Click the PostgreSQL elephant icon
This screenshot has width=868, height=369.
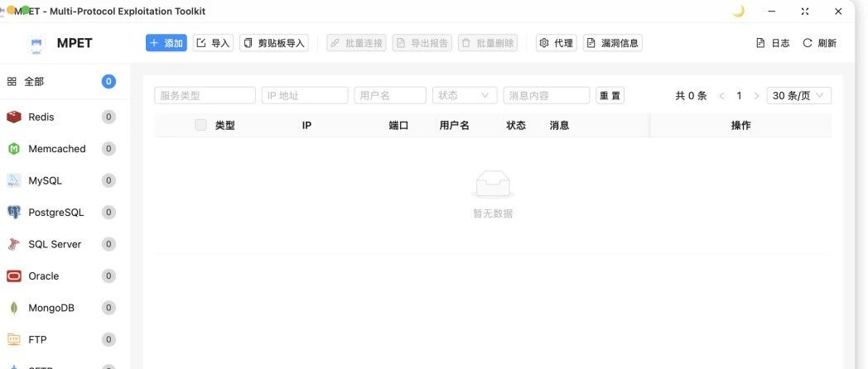tap(14, 213)
